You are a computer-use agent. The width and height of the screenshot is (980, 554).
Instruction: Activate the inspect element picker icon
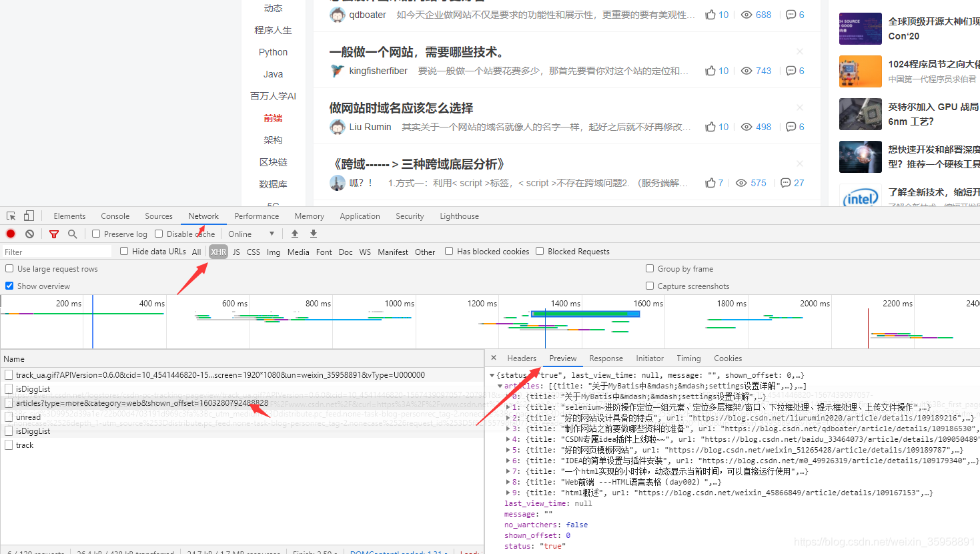point(11,216)
